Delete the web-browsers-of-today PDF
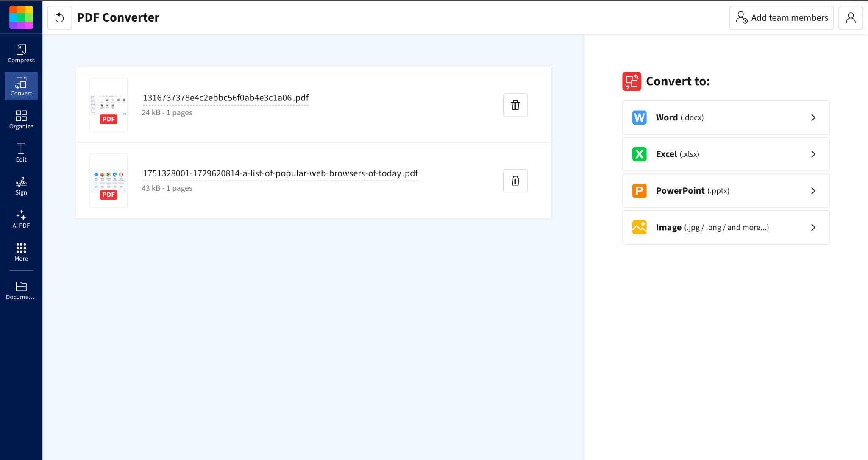868x460 pixels. pos(515,180)
